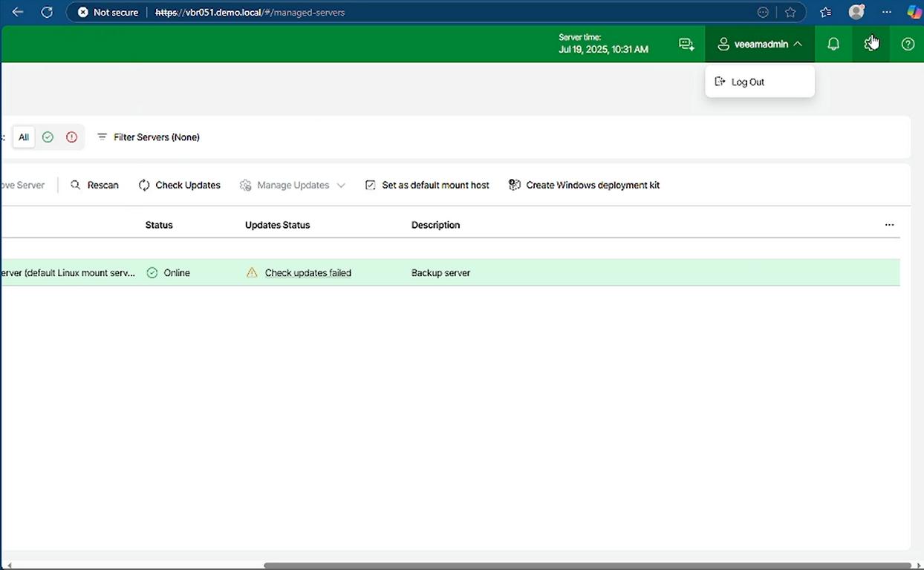
Task: Click the notifications bell icon
Action: click(x=833, y=45)
